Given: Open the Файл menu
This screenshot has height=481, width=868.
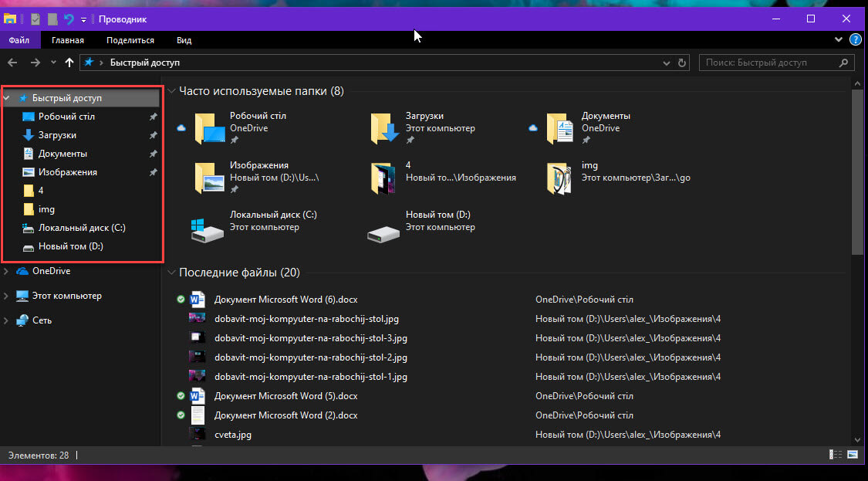Looking at the screenshot, I should [x=19, y=40].
